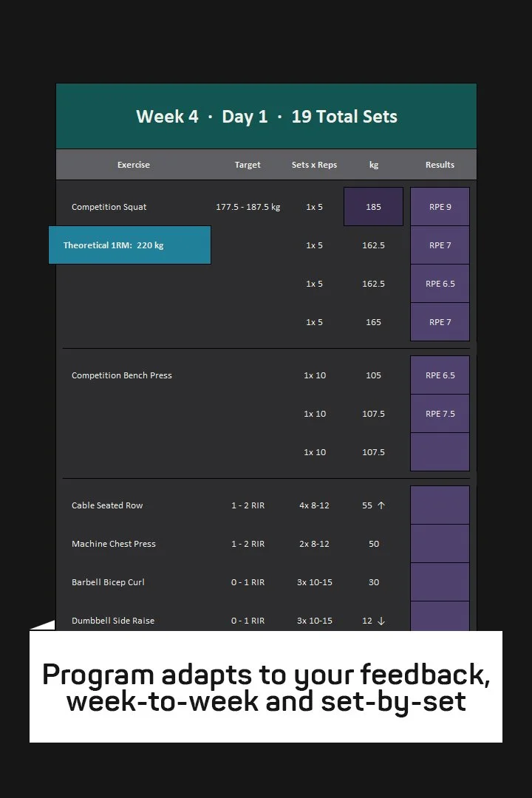
Task: Click the Theoretical 1RM 220 kg box
Action: click(130, 245)
